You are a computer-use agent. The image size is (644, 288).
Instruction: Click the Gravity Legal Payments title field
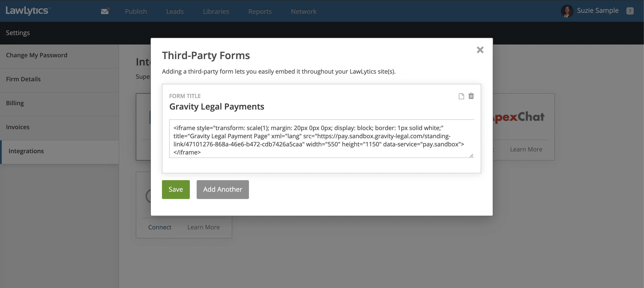click(217, 107)
